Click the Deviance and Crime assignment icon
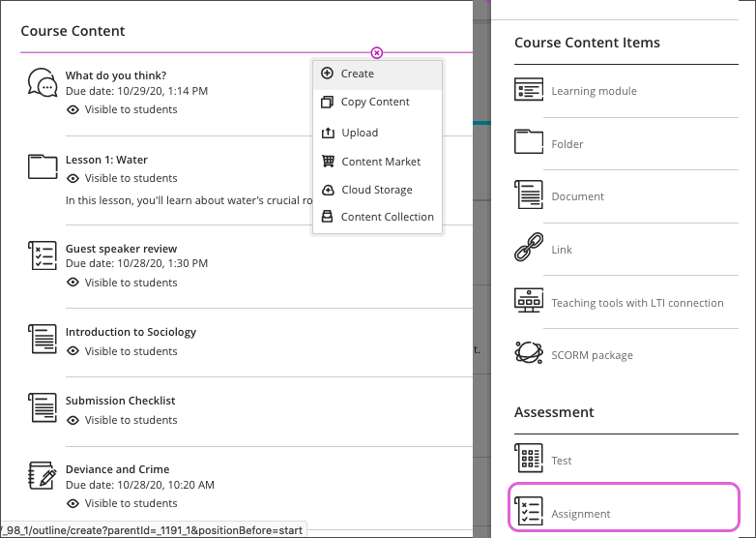756x538 pixels. [x=43, y=477]
